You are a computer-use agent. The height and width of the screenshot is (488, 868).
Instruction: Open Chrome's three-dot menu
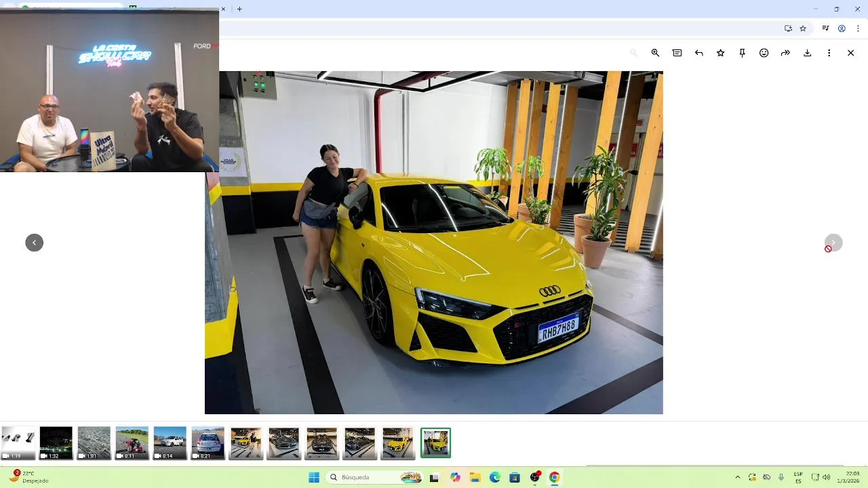pyautogui.click(x=858, y=28)
